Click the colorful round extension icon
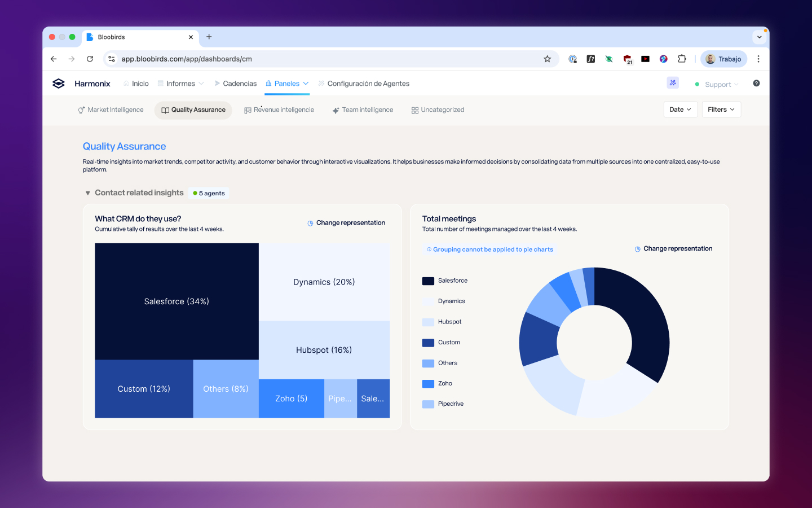 pos(664,59)
